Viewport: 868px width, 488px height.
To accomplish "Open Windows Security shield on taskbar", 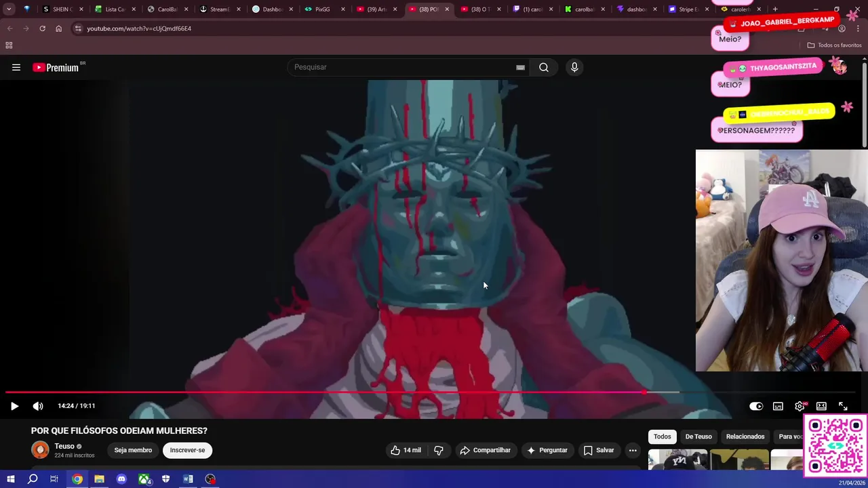I will [x=165, y=479].
